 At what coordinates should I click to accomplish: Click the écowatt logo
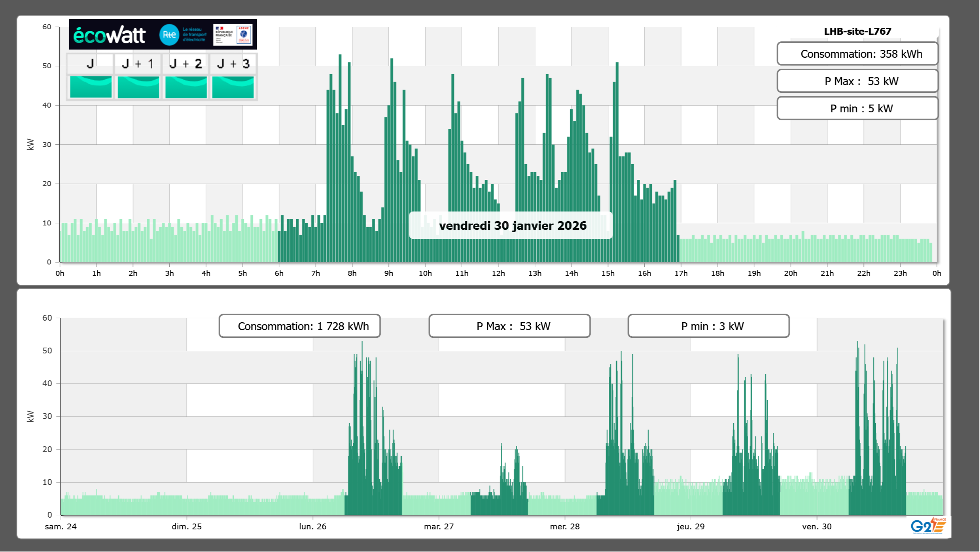pos(110,35)
